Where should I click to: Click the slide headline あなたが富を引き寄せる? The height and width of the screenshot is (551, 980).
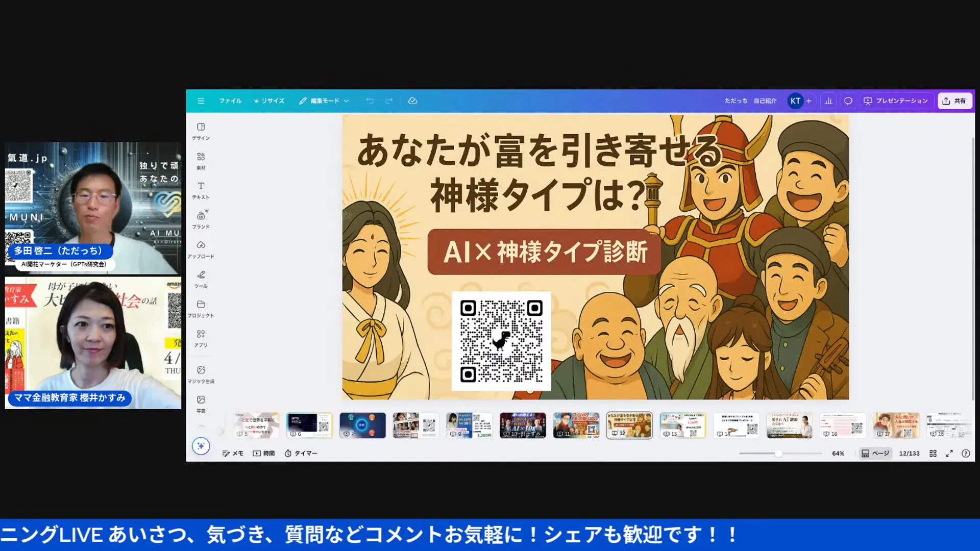(540, 151)
